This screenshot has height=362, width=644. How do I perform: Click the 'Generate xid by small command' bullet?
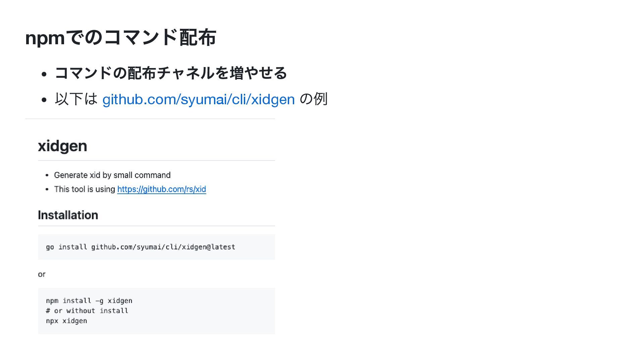pyautogui.click(x=112, y=175)
